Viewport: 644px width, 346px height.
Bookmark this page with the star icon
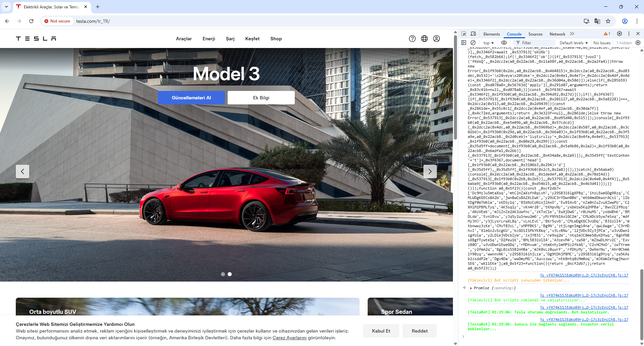[608, 21]
